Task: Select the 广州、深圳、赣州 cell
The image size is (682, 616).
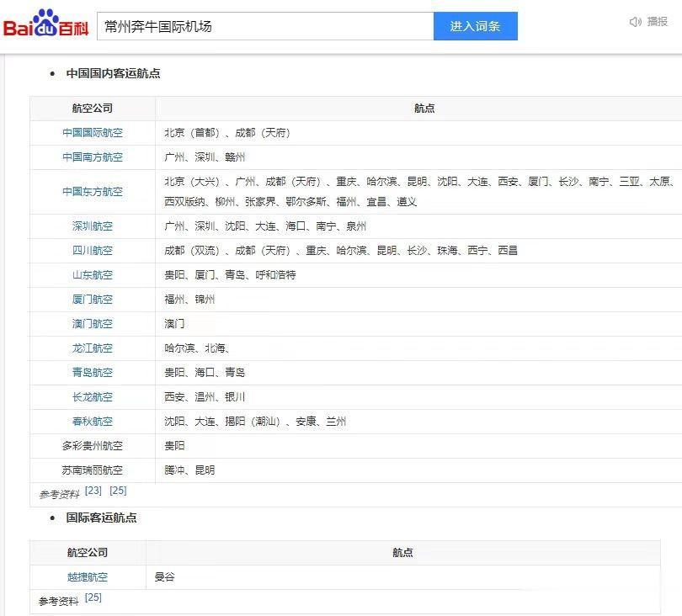Action: [418, 157]
